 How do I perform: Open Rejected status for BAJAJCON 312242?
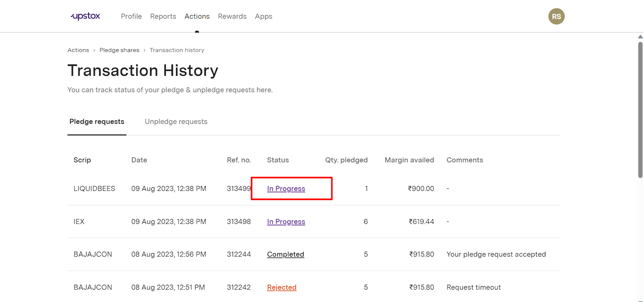coord(282,287)
